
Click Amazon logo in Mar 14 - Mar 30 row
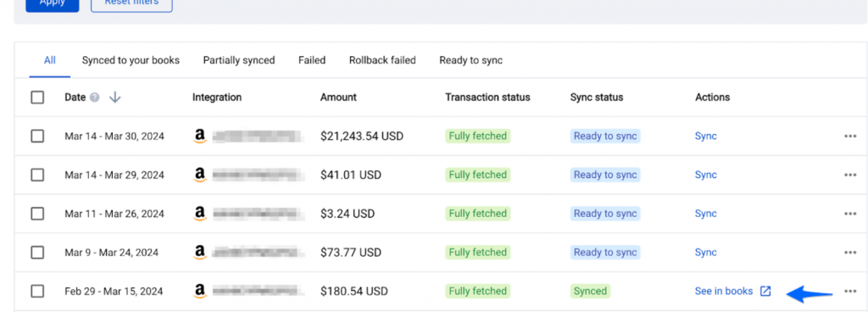(200, 136)
